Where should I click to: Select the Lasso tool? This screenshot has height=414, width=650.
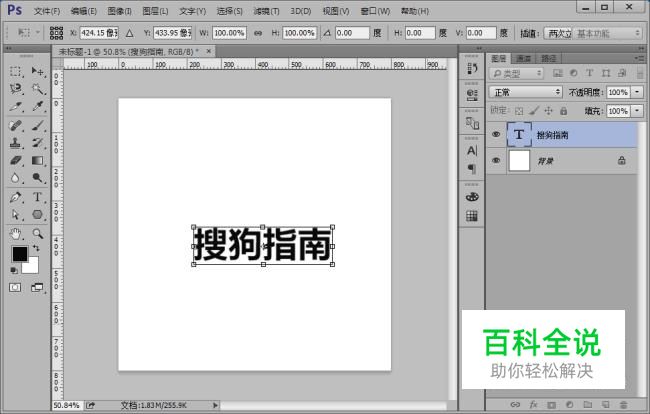tap(15, 89)
